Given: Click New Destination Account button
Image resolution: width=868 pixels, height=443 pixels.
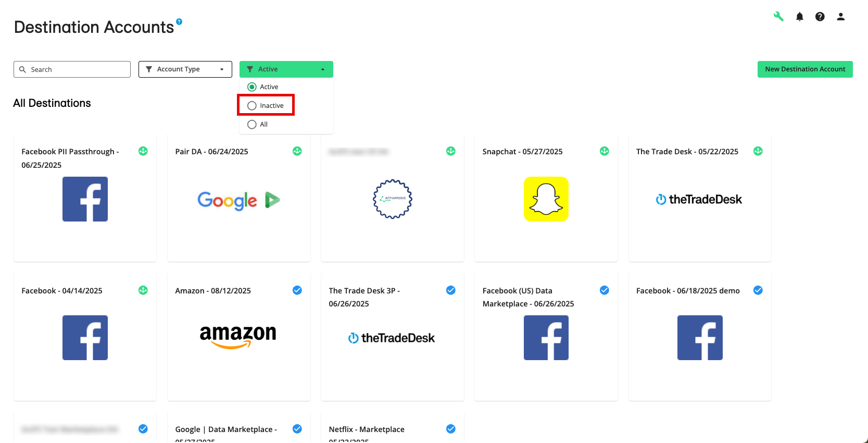Looking at the screenshot, I should pyautogui.click(x=805, y=69).
